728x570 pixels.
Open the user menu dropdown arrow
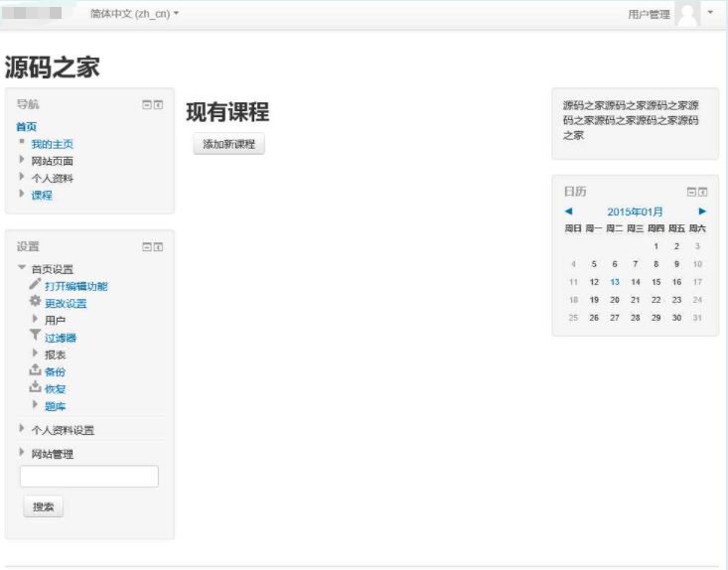tap(710, 13)
